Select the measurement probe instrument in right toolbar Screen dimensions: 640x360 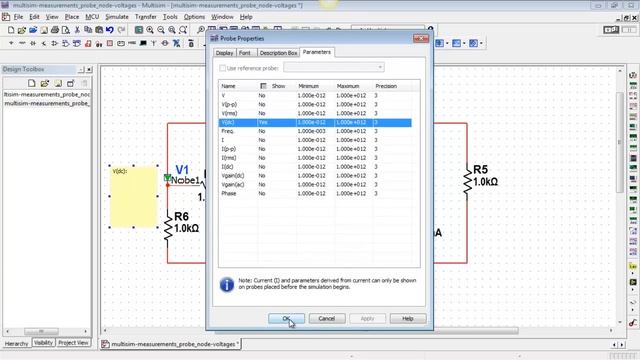[x=633, y=267]
